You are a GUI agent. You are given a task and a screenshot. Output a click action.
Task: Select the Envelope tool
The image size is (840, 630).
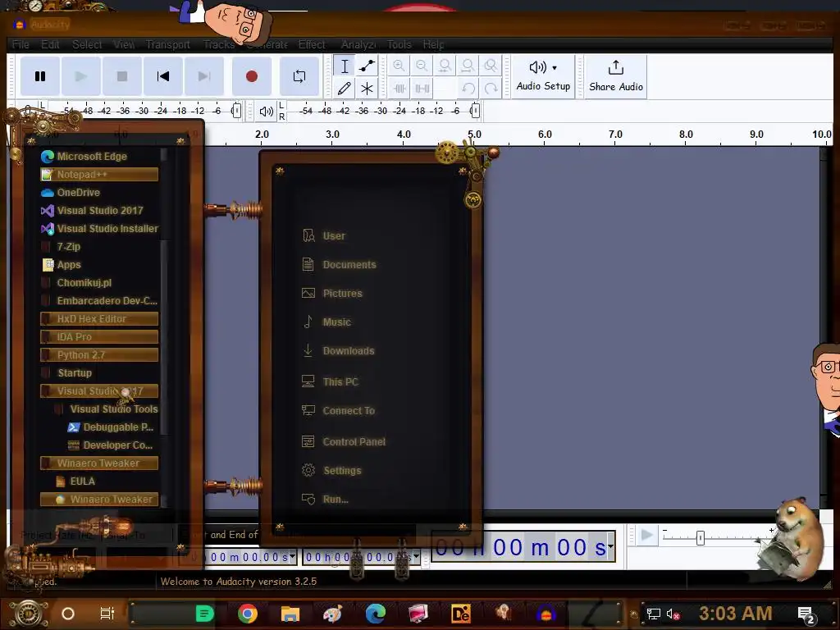coord(367,66)
